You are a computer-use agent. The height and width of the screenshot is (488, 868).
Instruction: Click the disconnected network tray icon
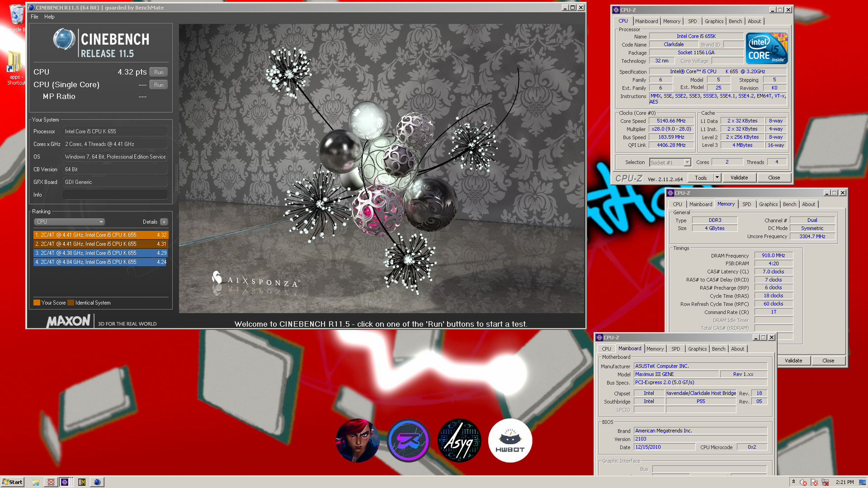[825, 482]
